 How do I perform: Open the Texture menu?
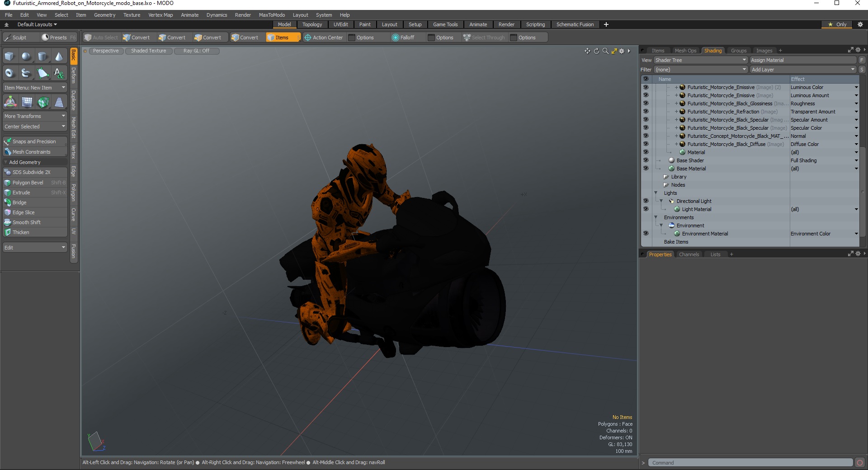tap(132, 15)
